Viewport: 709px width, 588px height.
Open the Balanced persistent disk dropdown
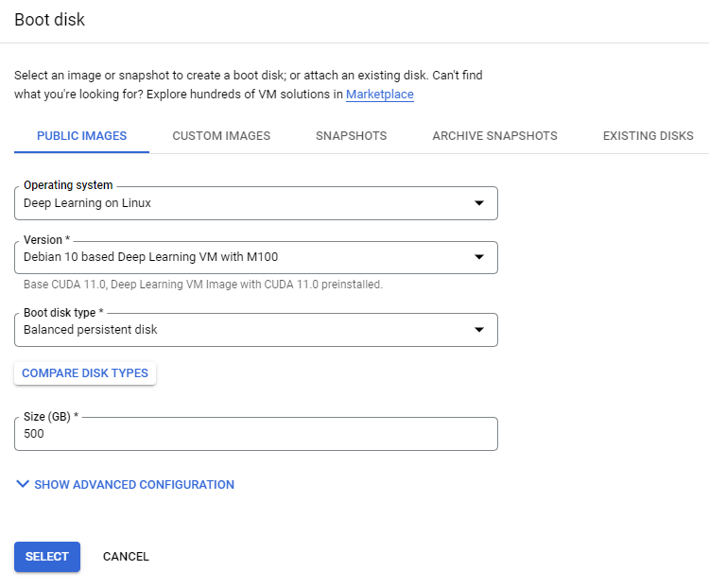pyautogui.click(x=246, y=330)
